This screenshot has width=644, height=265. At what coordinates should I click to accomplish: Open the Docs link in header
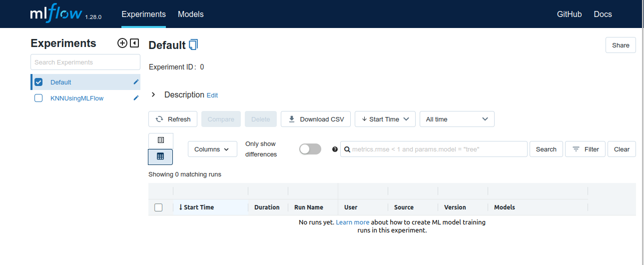tap(603, 14)
